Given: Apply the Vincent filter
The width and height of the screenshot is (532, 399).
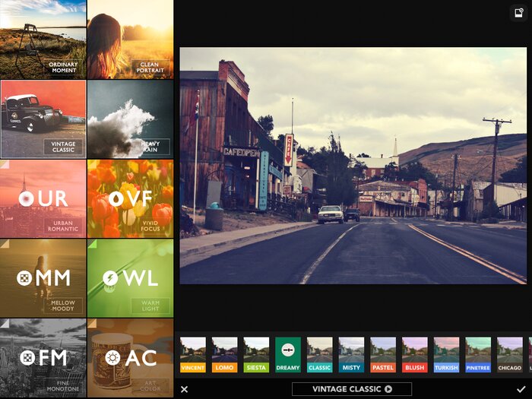Looking at the screenshot, I should tap(192, 355).
